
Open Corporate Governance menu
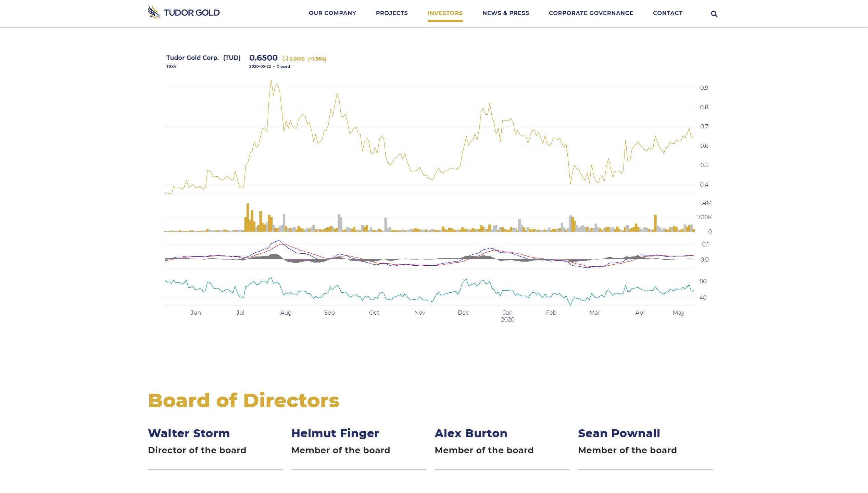pyautogui.click(x=591, y=13)
